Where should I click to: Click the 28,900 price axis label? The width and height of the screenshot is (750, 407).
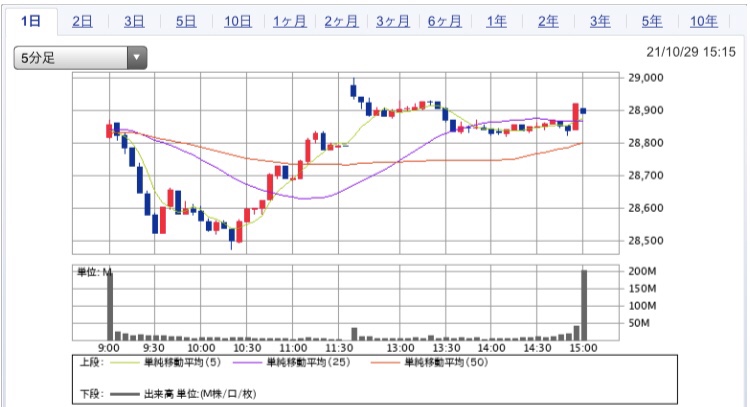tap(646, 110)
